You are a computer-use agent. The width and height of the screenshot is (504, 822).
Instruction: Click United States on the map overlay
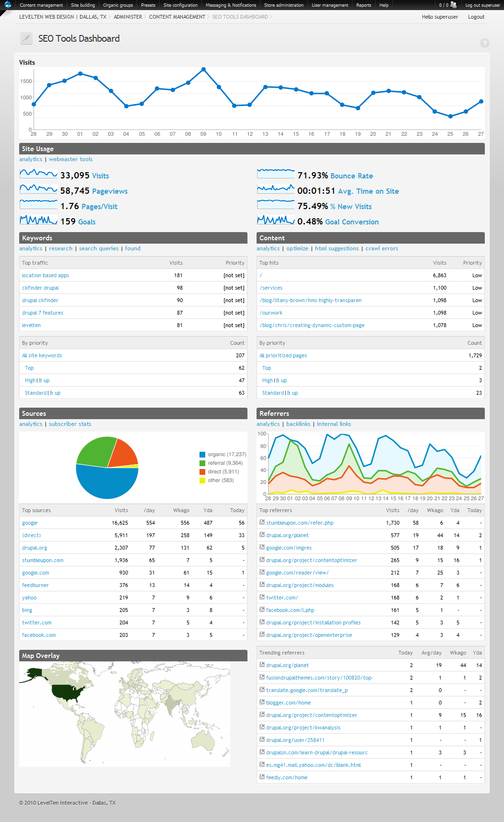68,692
